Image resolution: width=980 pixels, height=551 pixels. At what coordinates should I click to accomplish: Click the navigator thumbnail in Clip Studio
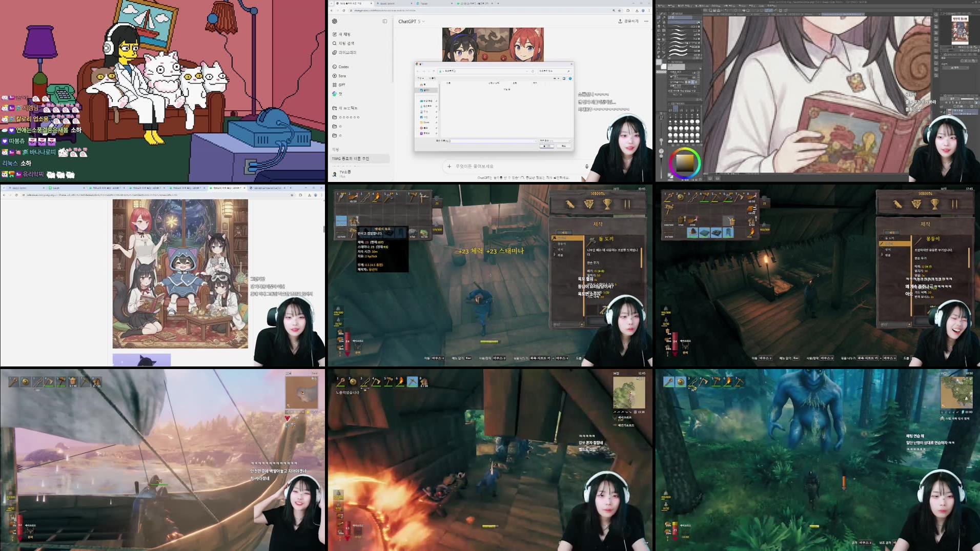coord(959,30)
